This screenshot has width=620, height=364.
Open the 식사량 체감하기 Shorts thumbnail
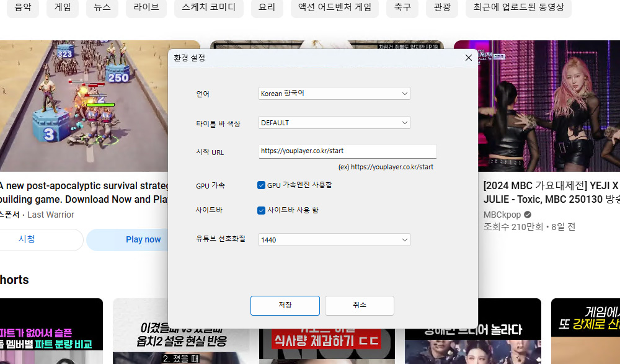[x=327, y=346]
